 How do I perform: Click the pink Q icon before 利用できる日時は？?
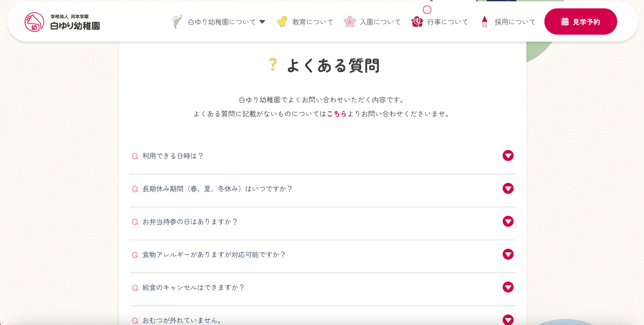click(x=135, y=156)
